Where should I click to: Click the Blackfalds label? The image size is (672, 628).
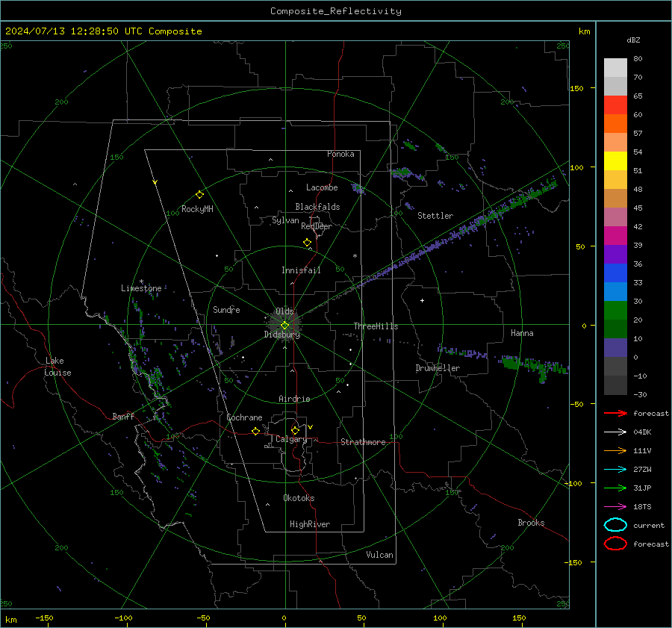pos(317,207)
